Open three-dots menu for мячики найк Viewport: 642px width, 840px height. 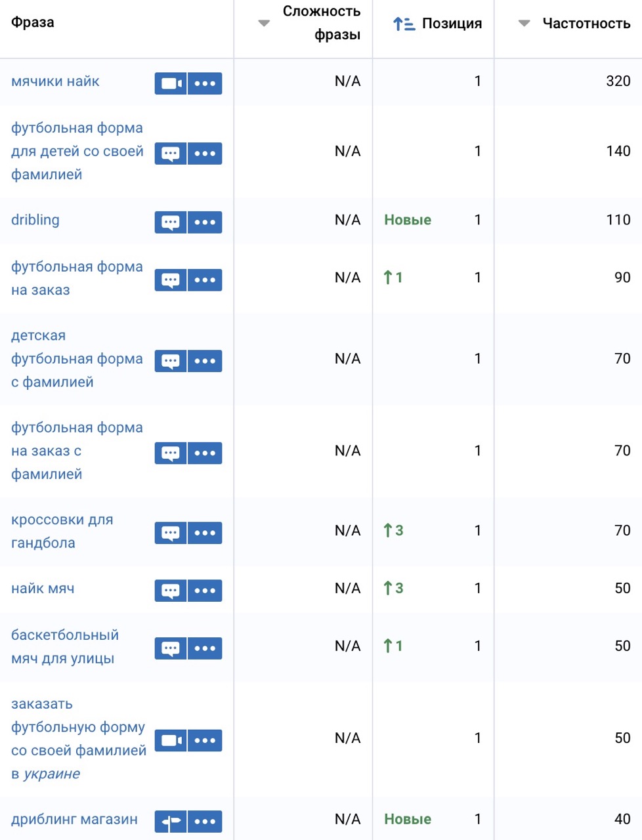coord(205,83)
